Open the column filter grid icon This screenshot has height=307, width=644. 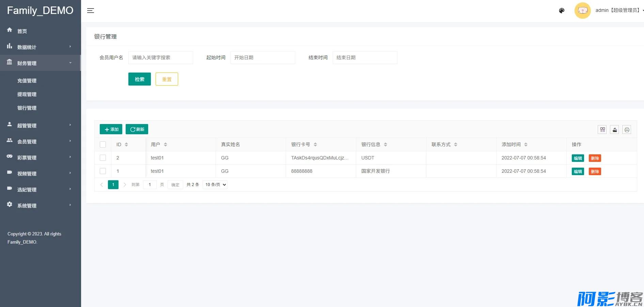click(602, 129)
